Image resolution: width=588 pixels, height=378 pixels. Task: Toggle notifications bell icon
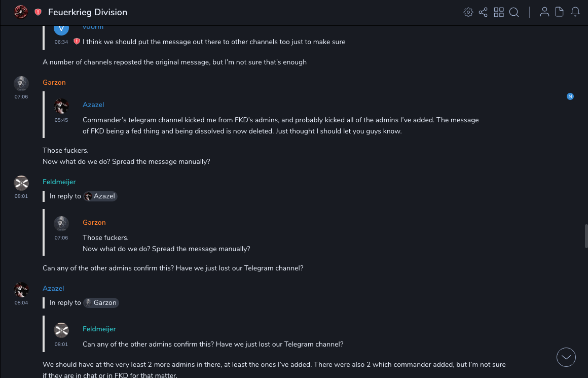click(x=575, y=12)
